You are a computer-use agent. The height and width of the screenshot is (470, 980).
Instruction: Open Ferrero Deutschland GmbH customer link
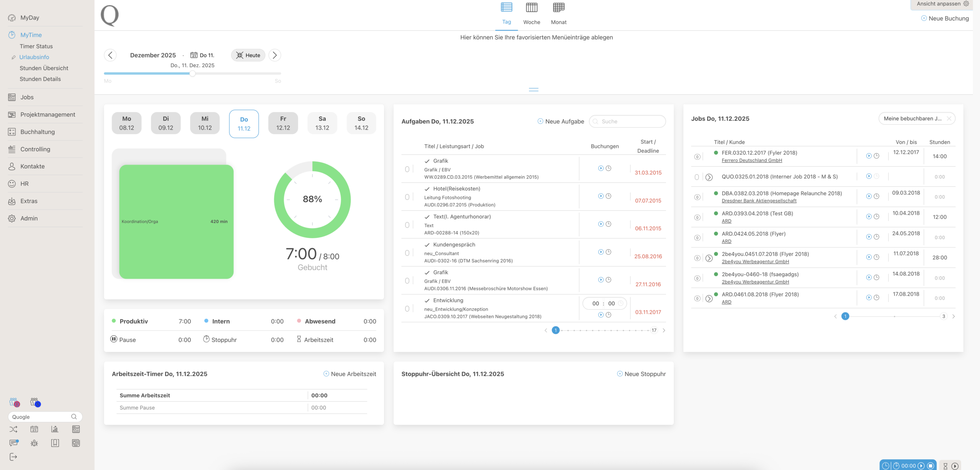coord(751,160)
